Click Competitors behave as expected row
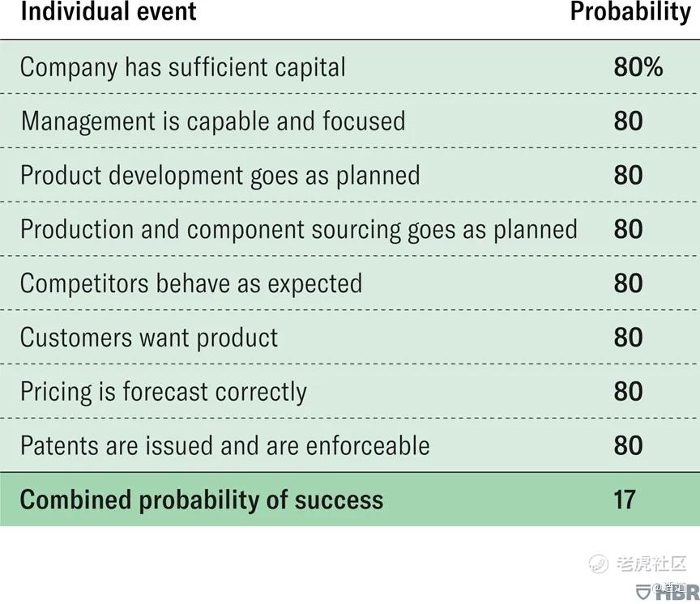Viewport: 700px width, 604px height. pyautogui.click(x=350, y=283)
